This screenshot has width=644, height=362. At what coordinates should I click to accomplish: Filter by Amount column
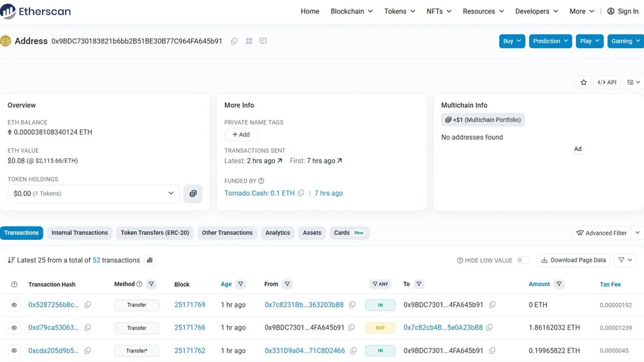[559, 284]
